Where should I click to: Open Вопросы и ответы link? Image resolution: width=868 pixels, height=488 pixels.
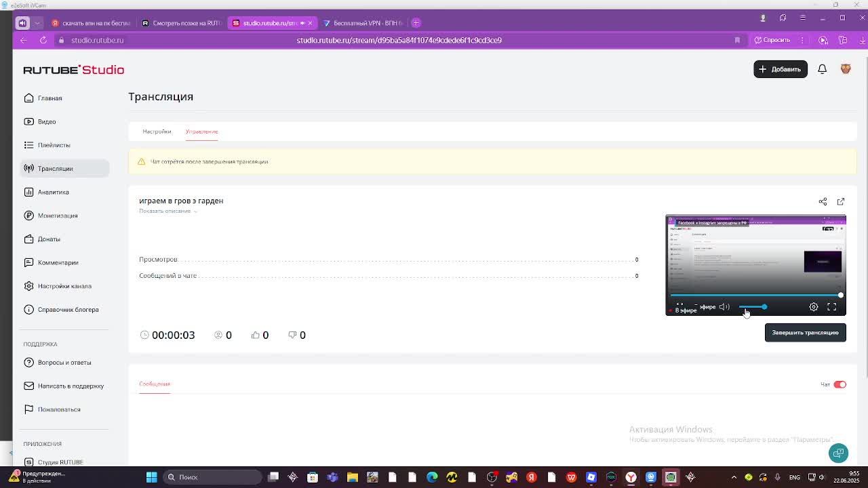coord(64,363)
